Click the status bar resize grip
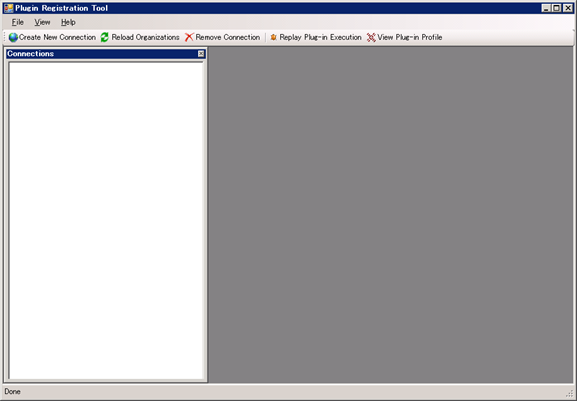Screen dimensions: 577x401 pyautogui.click(x=569, y=394)
